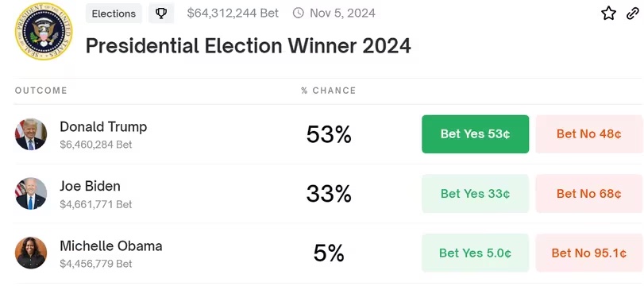Bet Yes 53¢ on Donald Trump
644x286 pixels.
click(x=475, y=134)
